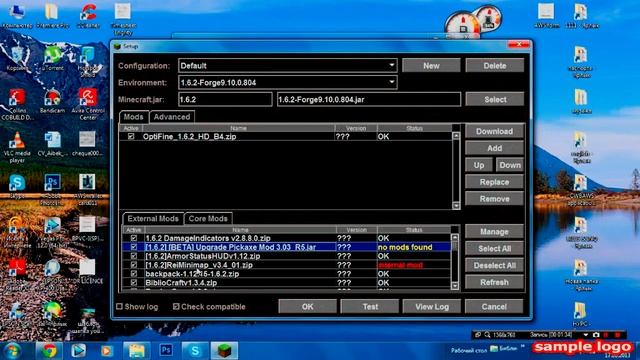Open the CV_Aibek document icon
The width and height of the screenshot is (640, 360).
tap(53, 144)
